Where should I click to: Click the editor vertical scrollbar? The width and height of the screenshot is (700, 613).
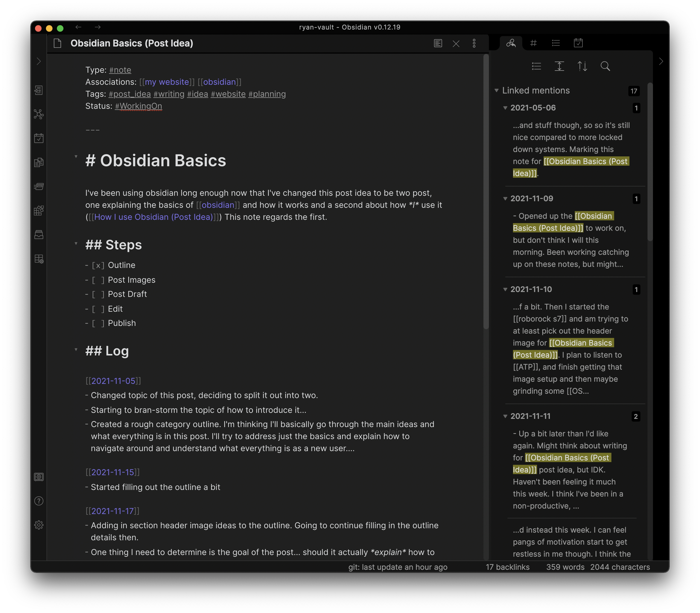pos(486,192)
